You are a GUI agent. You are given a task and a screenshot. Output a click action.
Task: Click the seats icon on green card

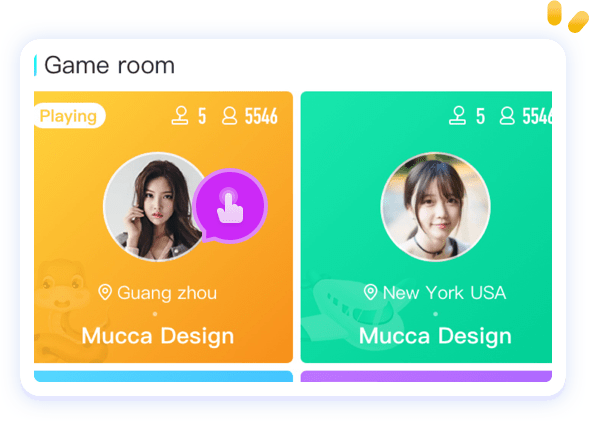click(458, 116)
